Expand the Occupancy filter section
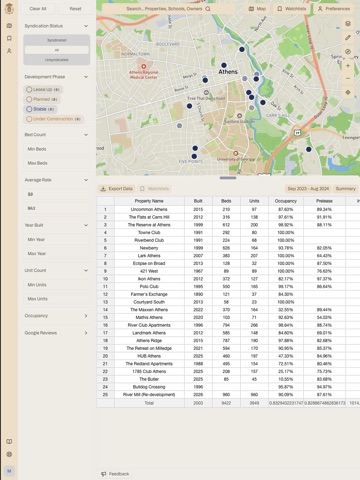This screenshot has height=480, width=360. 86,316
